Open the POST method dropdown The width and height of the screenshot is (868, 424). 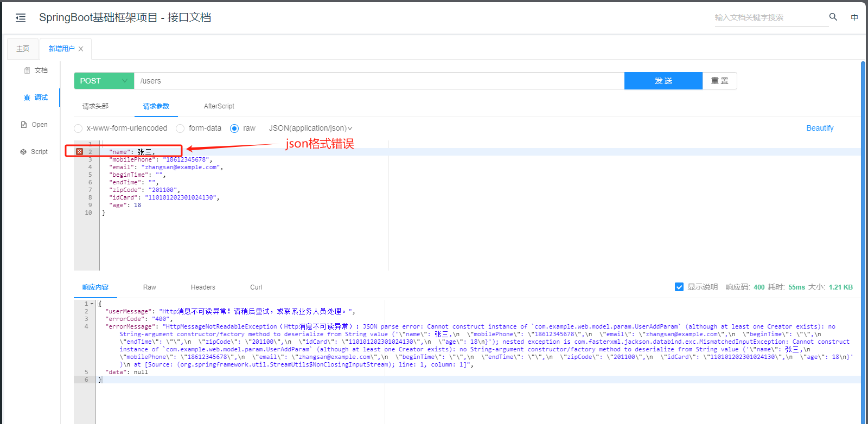[x=104, y=81]
